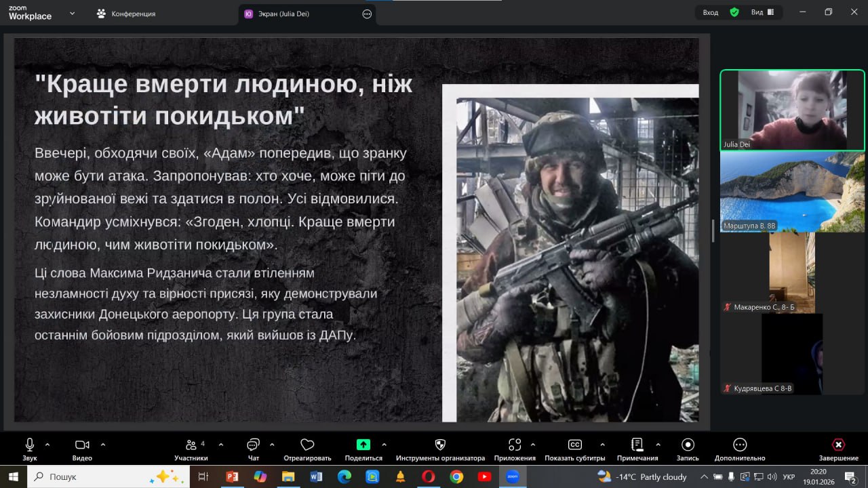Open PowerPoint from the Windows taskbar

(x=232, y=476)
